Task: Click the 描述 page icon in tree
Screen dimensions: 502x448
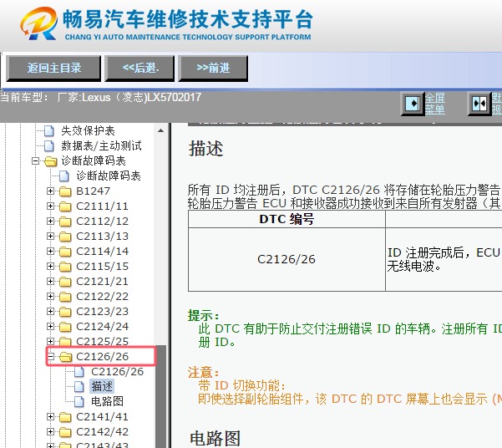Action: pos(79,386)
